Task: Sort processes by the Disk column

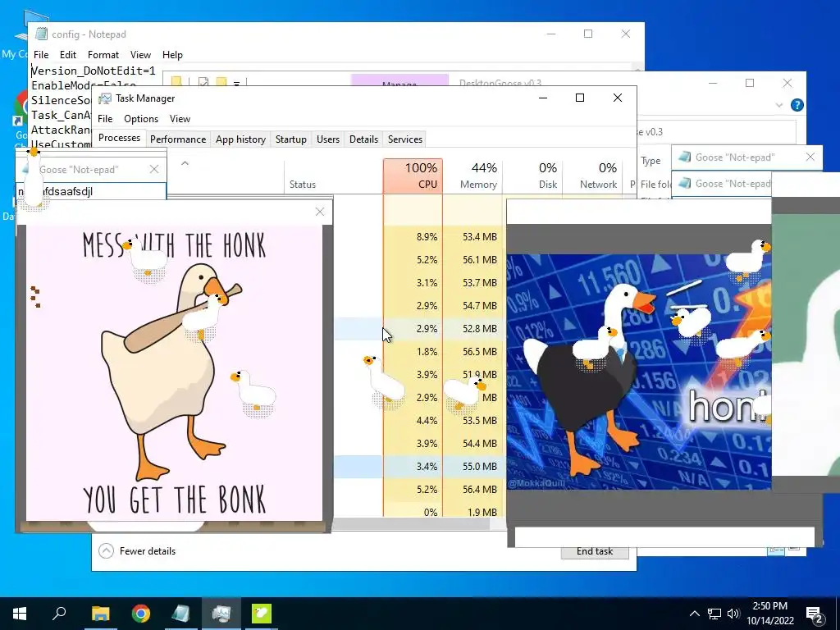Action: tap(533, 176)
